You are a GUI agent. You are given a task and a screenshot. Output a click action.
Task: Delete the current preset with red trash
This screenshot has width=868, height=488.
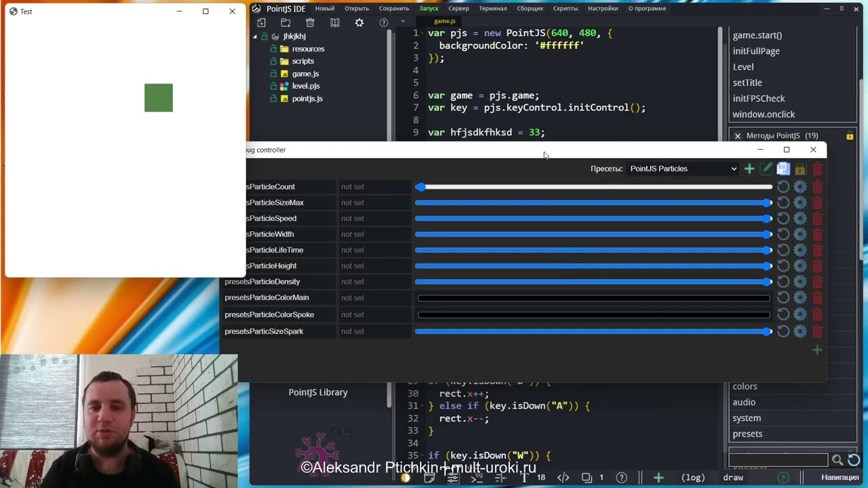[817, 169]
